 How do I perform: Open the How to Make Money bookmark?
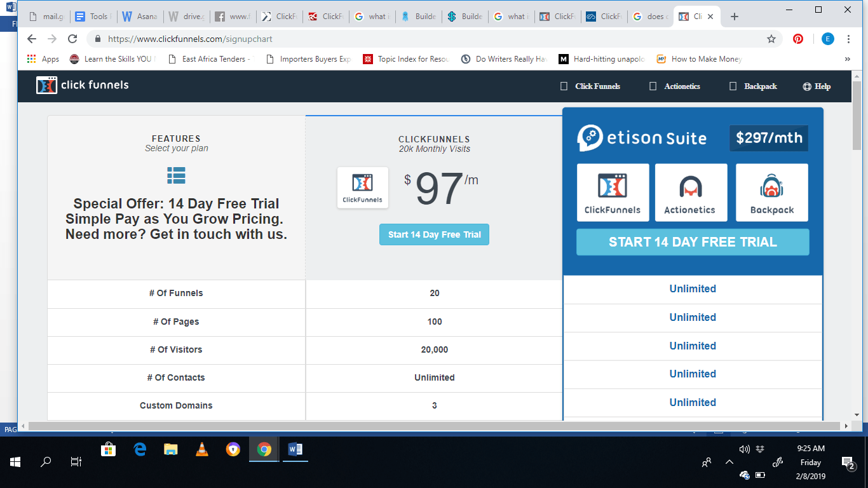699,59
